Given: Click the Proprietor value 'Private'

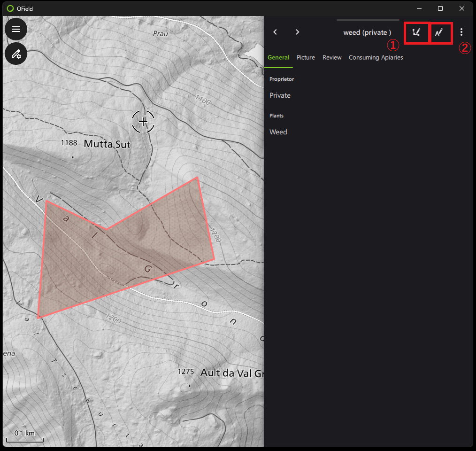Looking at the screenshot, I should [x=280, y=95].
